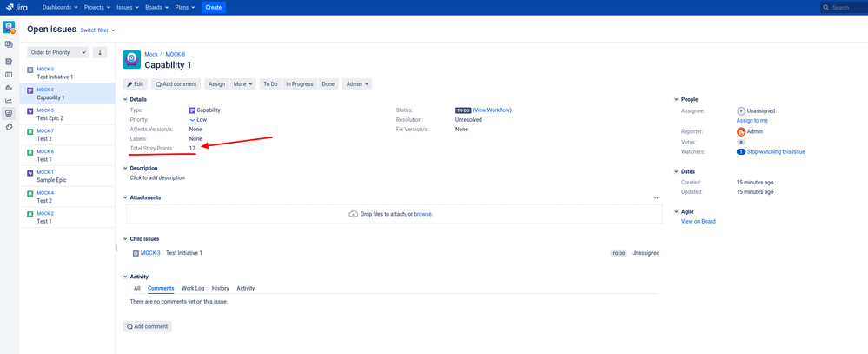Click the epic icon next to MOCK-1

(x=30, y=175)
